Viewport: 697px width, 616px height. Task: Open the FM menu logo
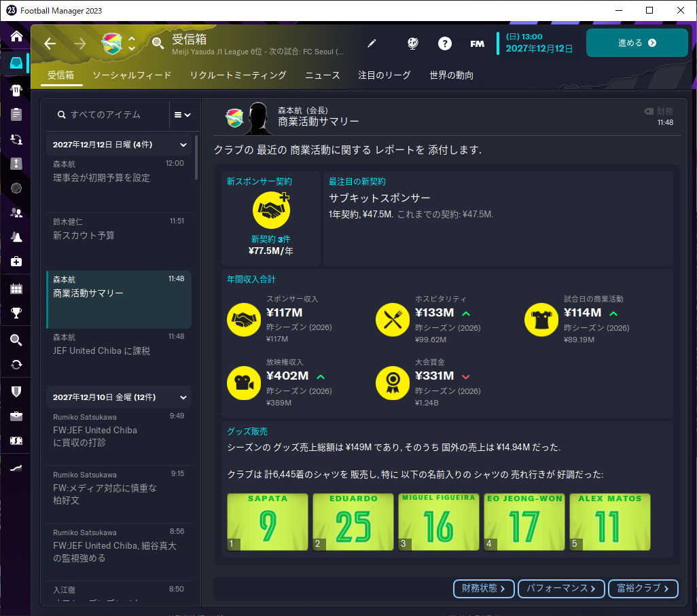[x=477, y=43]
